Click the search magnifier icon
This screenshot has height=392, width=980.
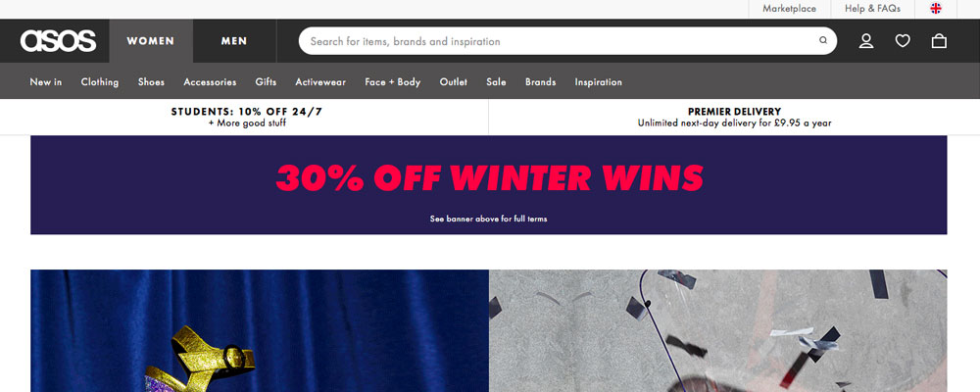[823, 40]
